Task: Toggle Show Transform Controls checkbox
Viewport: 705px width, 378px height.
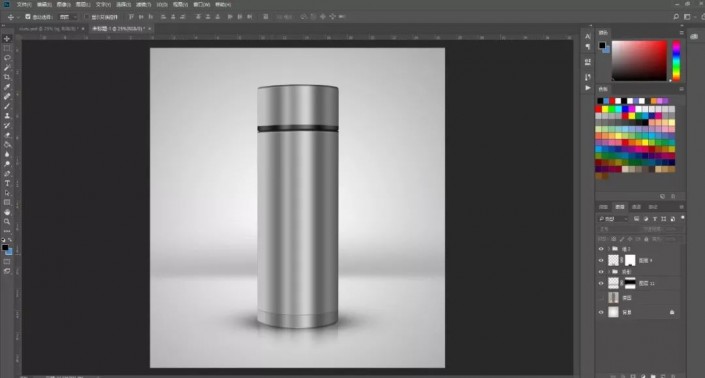Action: (87, 17)
